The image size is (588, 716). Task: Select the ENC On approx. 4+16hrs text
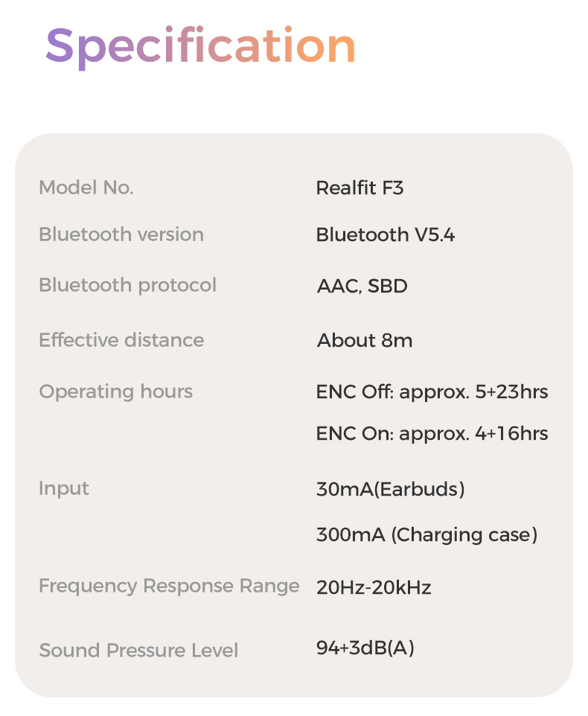(x=432, y=434)
